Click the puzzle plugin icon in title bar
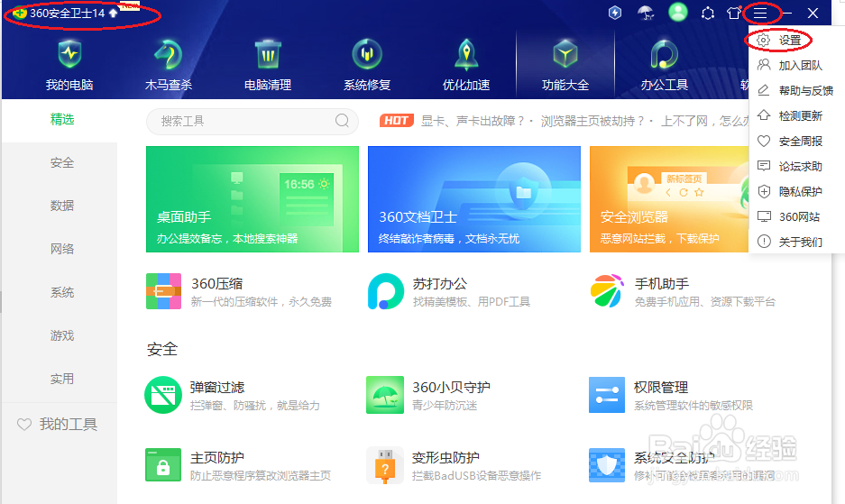Image resolution: width=845 pixels, height=504 pixels. click(708, 13)
